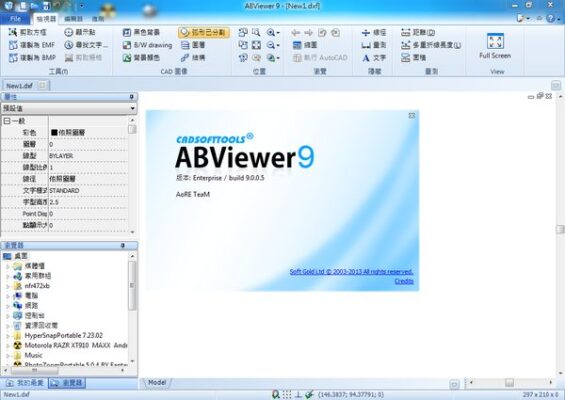Select the Area (面積) measure tool
The width and height of the screenshot is (565, 400).
(414, 58)
